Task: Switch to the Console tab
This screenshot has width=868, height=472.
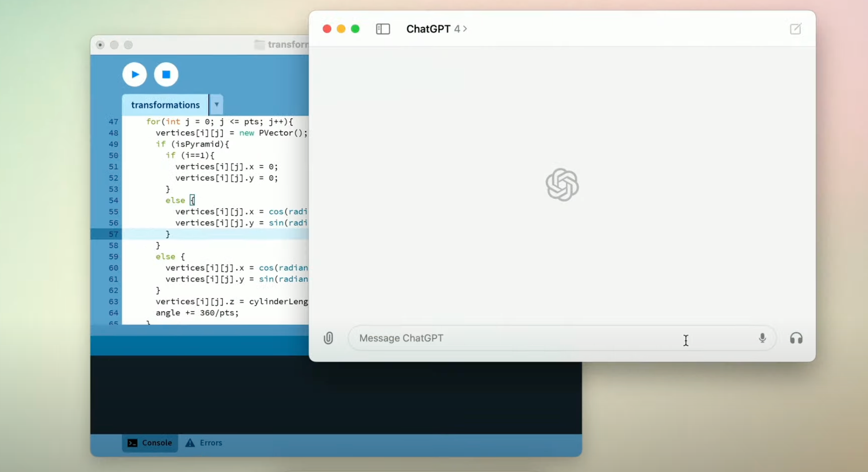Action: pos(150,443)
